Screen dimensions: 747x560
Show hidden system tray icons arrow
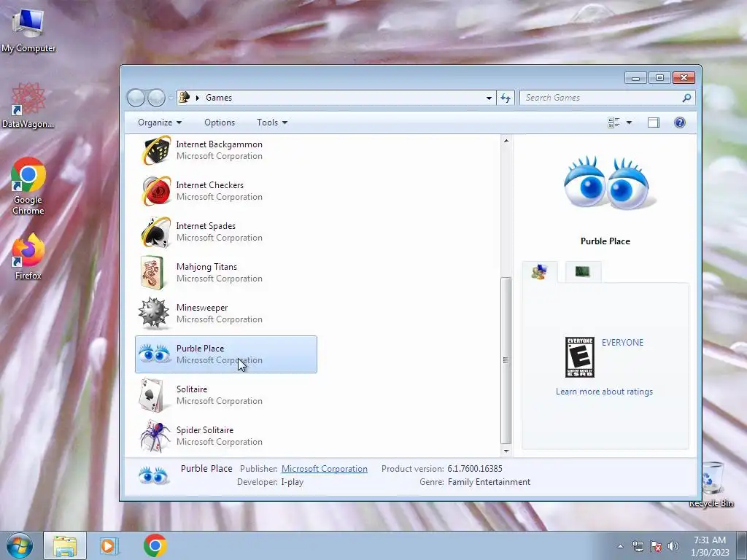[620, 546]
